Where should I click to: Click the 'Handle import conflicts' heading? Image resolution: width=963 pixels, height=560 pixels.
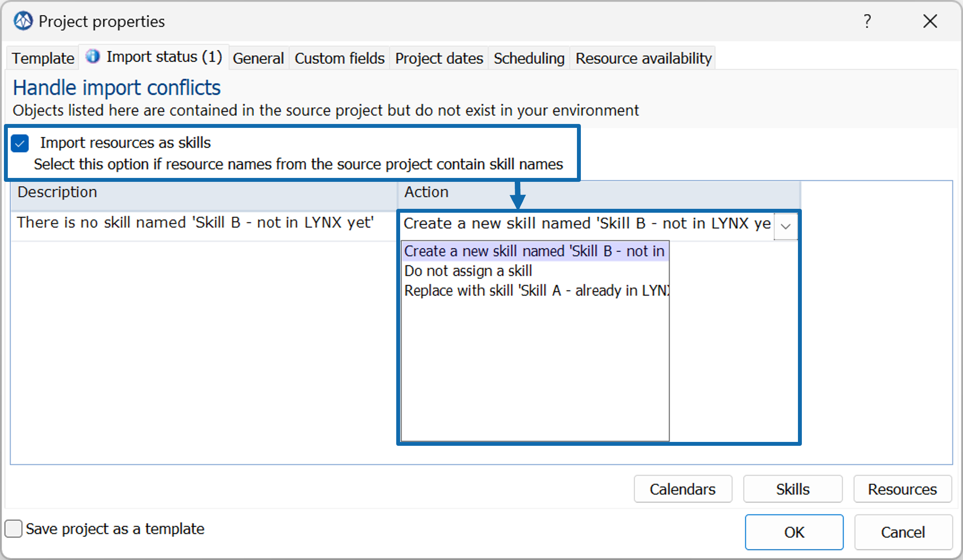pyautogui.click(x=117, y=88)
